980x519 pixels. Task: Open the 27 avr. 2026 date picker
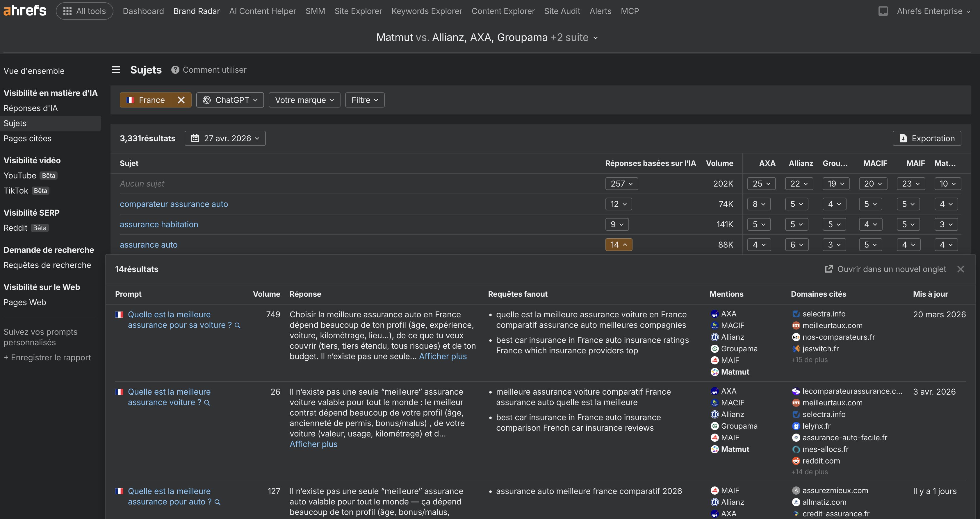[225, 138]
